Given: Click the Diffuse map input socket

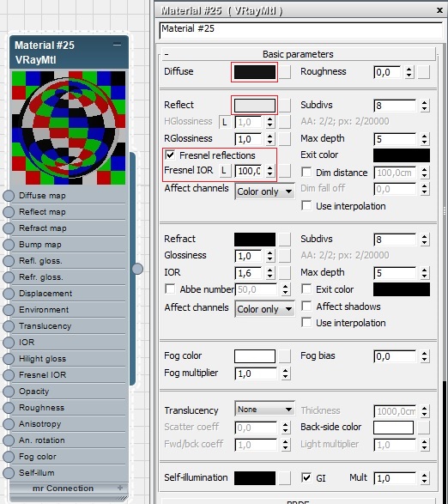Looking at the screenshot, I should (x=9, y=196).
